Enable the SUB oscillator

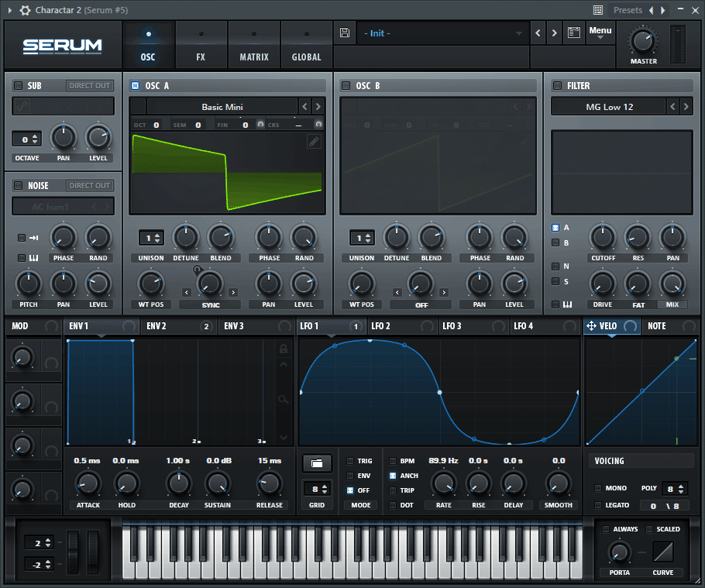tap(18, 85)
